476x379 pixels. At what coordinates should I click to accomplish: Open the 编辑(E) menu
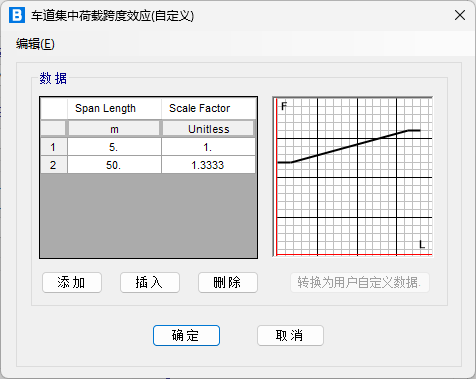tap(35, 44)
